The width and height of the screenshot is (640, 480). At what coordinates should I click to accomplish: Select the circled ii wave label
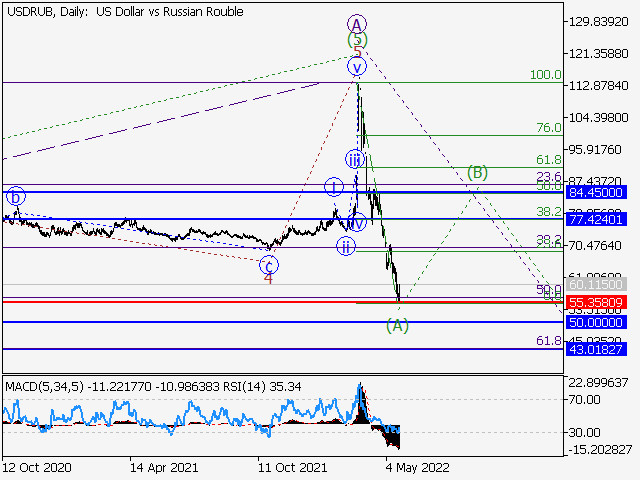(346, 247)
